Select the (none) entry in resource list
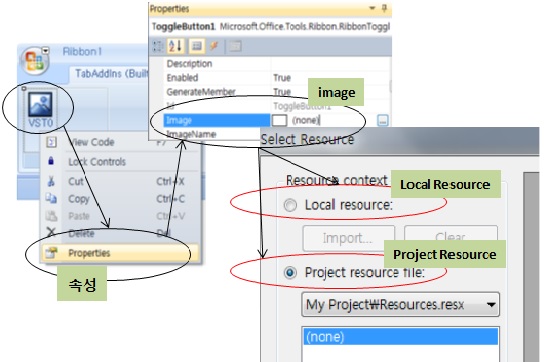This screenshot has height=362, width=550. [400, 336]
